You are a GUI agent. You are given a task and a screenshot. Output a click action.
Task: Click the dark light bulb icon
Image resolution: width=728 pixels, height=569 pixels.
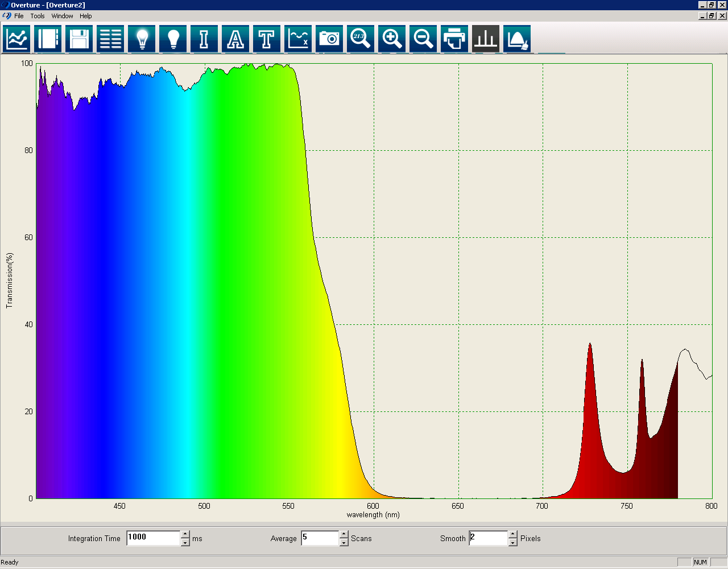pos(173,39)
